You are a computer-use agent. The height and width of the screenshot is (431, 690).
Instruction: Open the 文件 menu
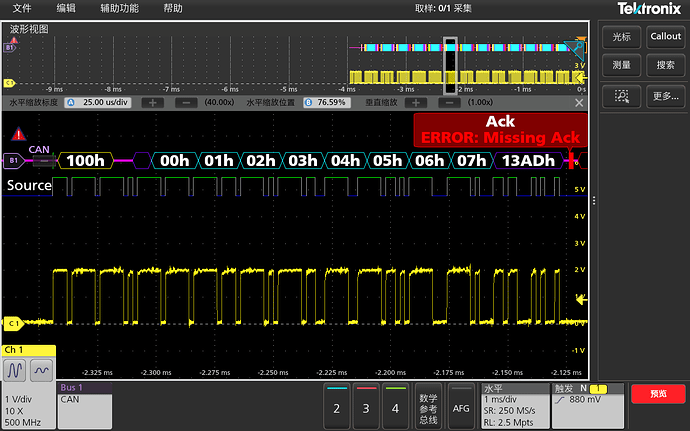(22, 8)
